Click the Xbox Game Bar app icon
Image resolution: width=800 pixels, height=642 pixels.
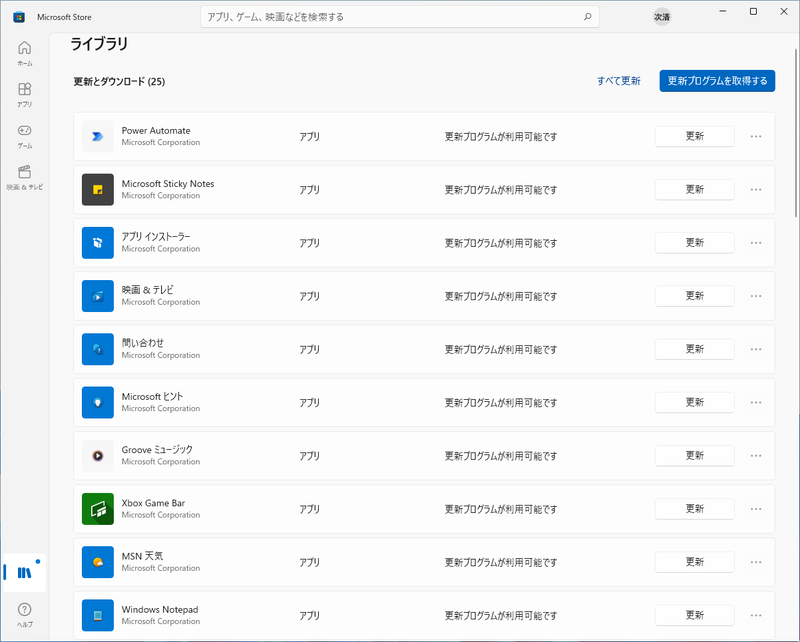tap(97, 509)
